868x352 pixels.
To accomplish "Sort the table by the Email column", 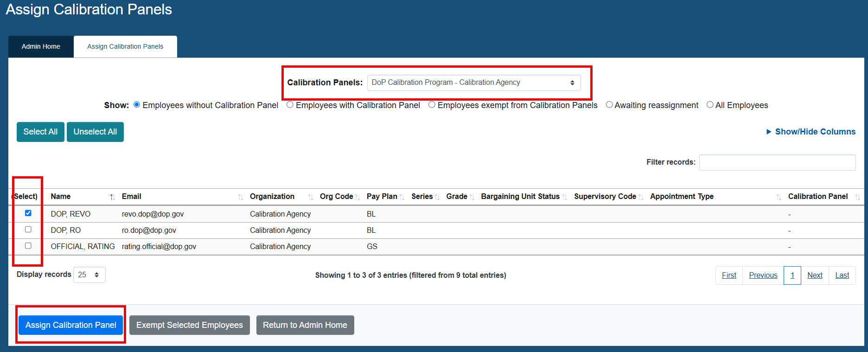I will click(182, 197).
